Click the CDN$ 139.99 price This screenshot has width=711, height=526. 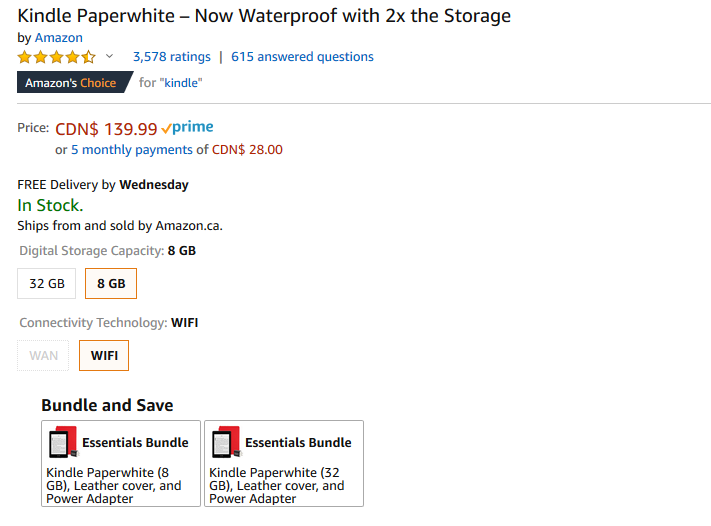[106, 128]
